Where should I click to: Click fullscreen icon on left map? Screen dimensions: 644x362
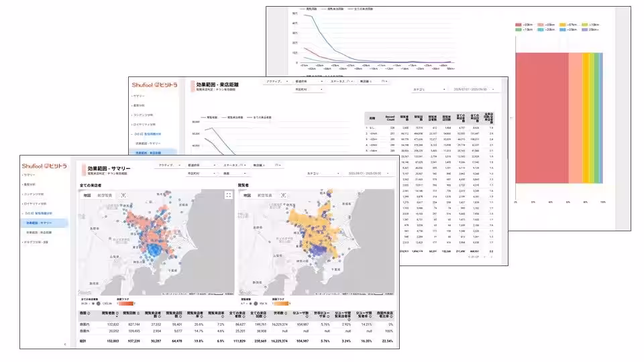[228, 195]
